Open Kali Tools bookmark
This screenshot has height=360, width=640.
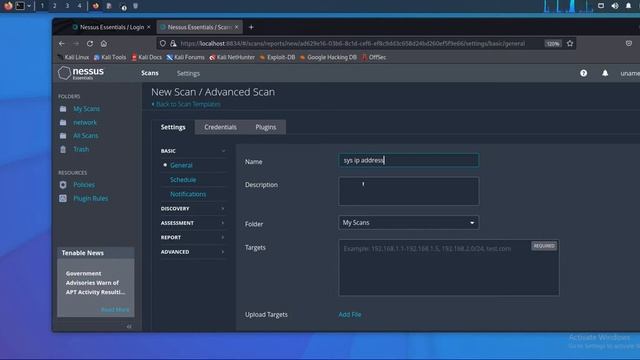110,57
